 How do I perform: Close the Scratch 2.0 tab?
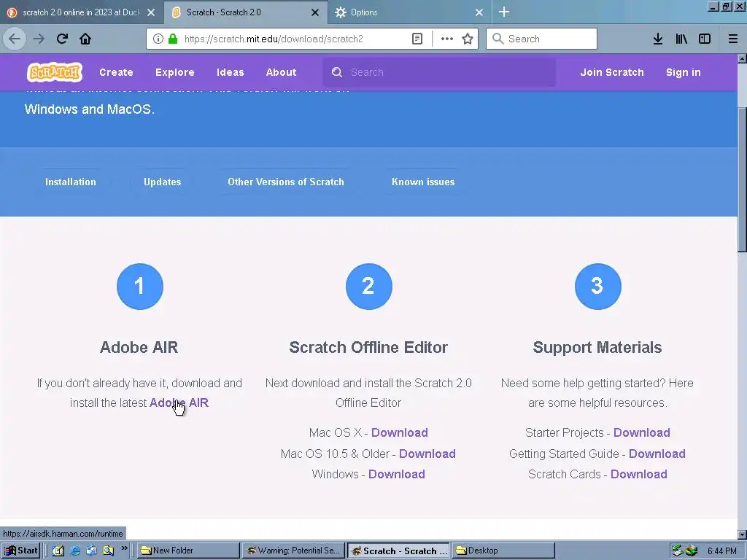[315, 12]
